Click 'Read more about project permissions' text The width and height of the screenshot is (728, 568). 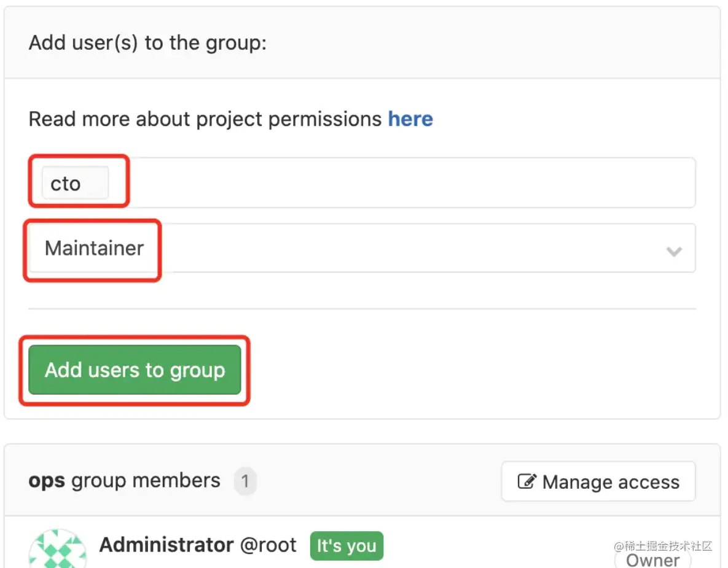point(205,119)
